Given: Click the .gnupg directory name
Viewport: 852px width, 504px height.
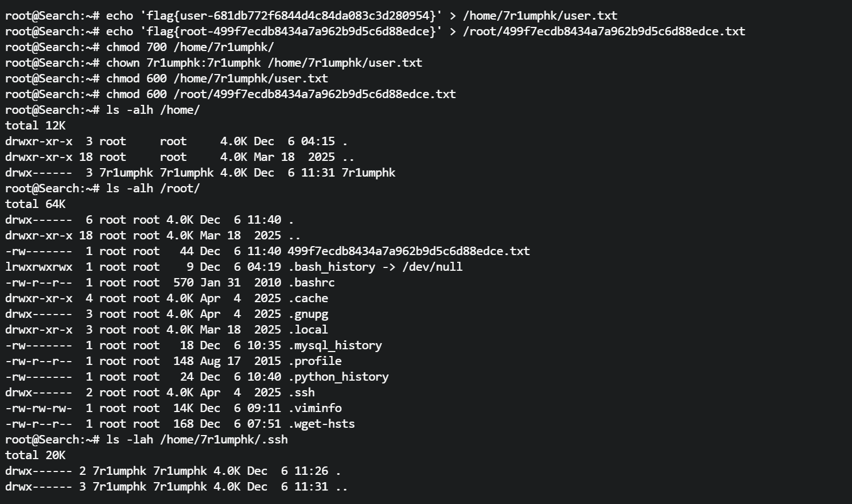Looking at the screenshot, I should 308,314.
